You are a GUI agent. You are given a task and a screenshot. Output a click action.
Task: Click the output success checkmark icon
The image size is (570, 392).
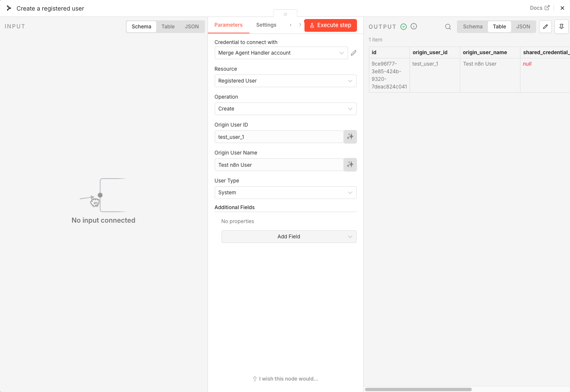[x=404, y=27]
